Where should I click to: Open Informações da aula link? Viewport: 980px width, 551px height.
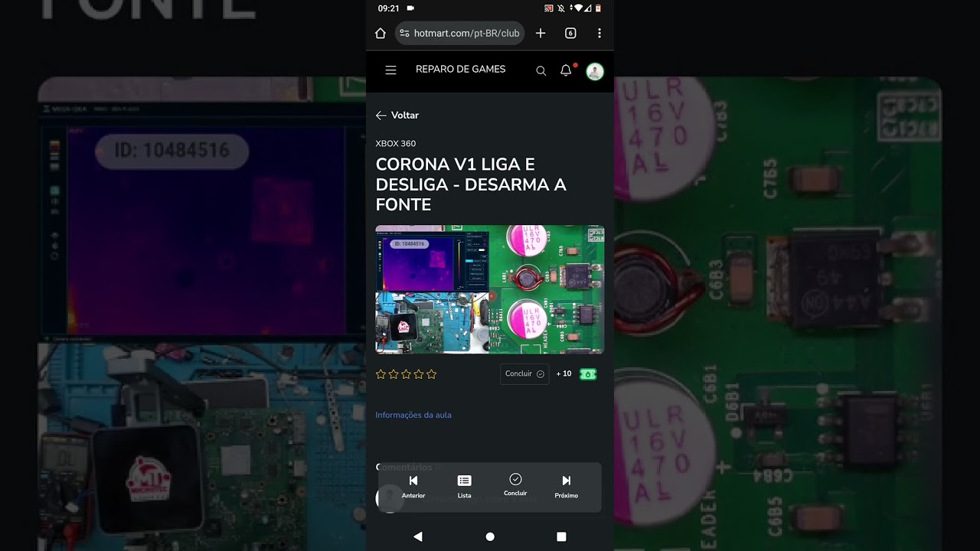coord(413,415)
